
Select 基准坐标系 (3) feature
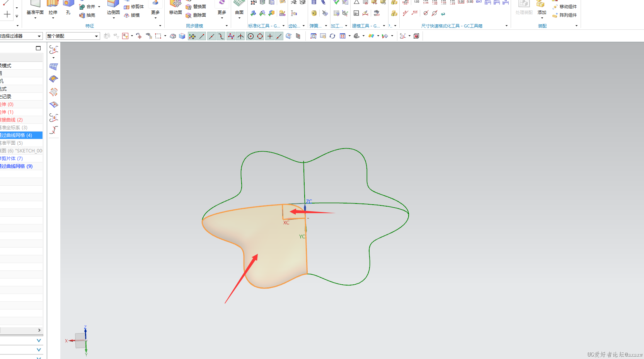pos(21,128)
